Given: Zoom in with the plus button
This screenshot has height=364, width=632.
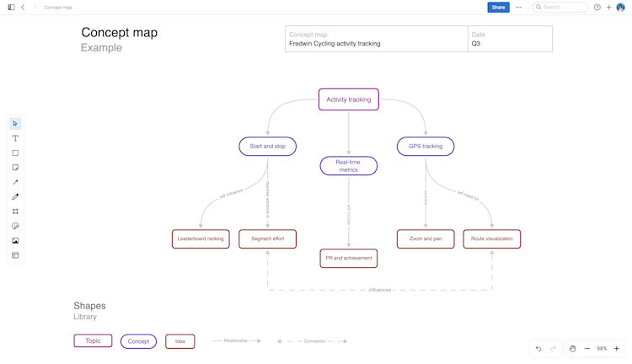Looking at the screenshot, I should (617, 349).
